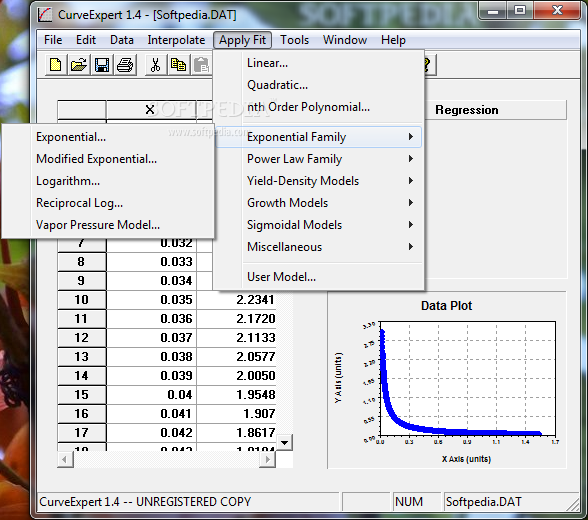Choose User Model... entry

[319, 277]
